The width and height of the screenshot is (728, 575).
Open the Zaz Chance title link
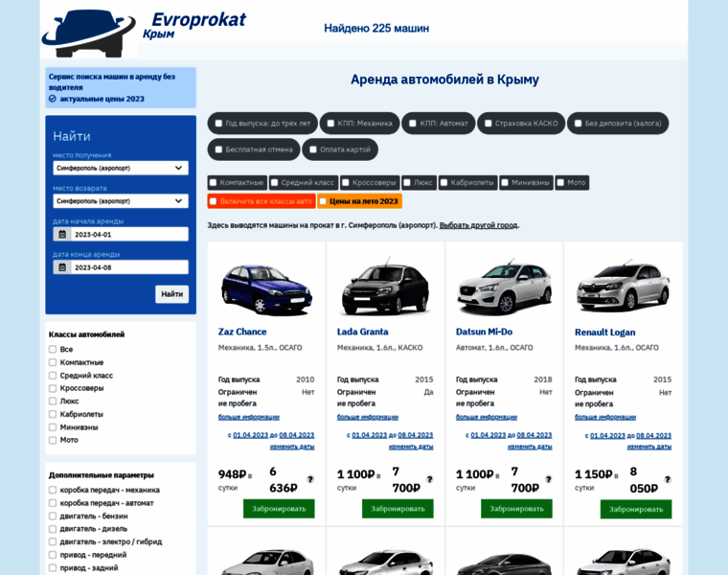pos(242,332)
